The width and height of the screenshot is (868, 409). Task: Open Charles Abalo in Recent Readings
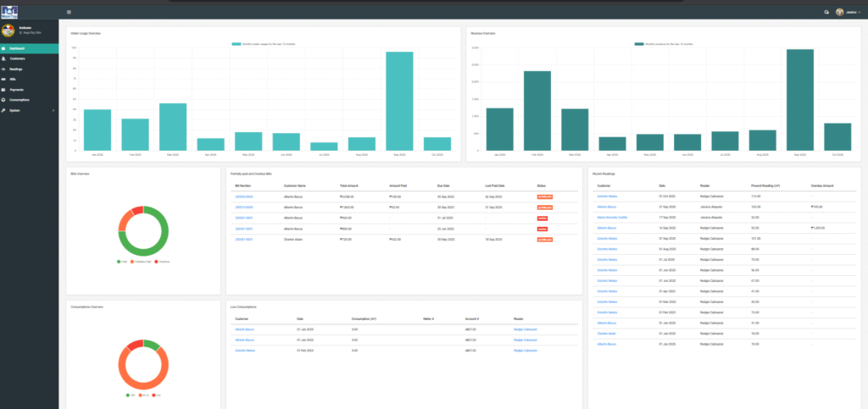click(605, 333)
